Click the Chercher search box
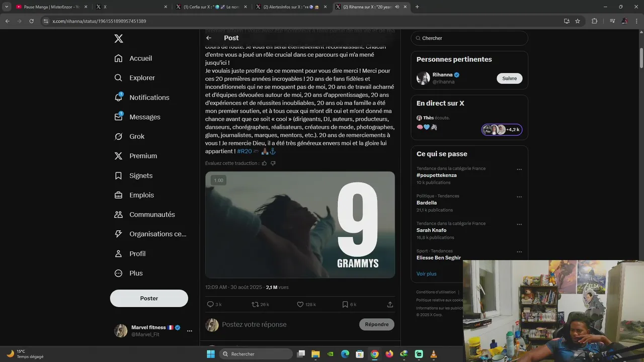The height and width of the screenshot is (362, 644). [x=469, y=38]
